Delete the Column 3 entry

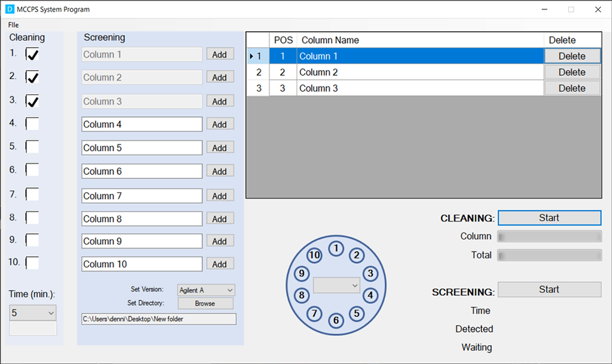[571, 88]
